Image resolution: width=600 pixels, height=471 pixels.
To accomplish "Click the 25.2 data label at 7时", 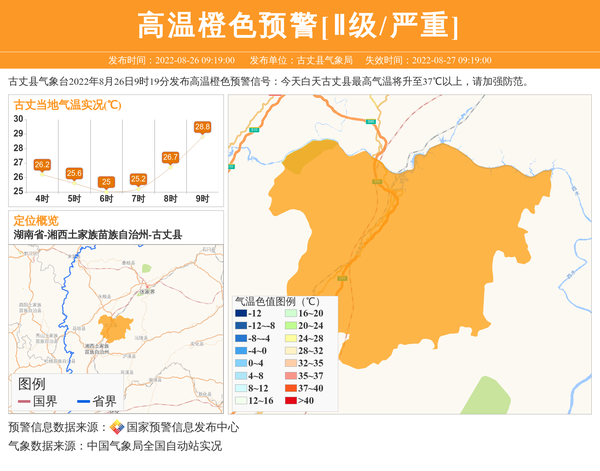I will click(138, 179).
